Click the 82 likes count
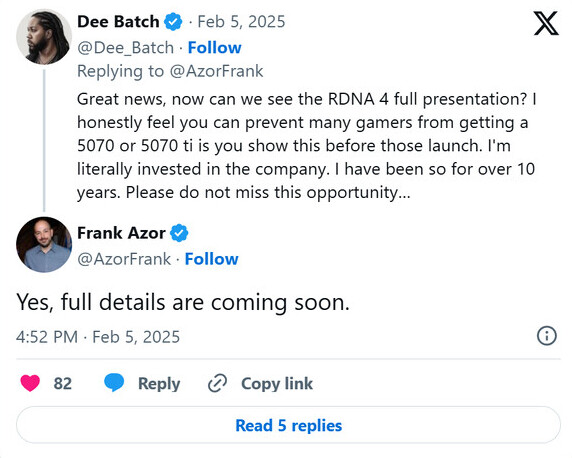This screenshot has width=572, height=458. 62,384
